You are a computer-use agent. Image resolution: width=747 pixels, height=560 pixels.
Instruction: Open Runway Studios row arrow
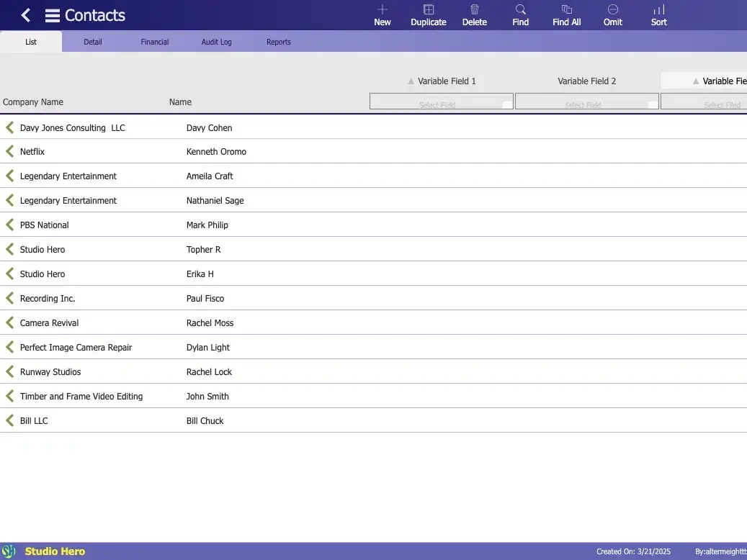pyautogui.click(x=9, y=371)
